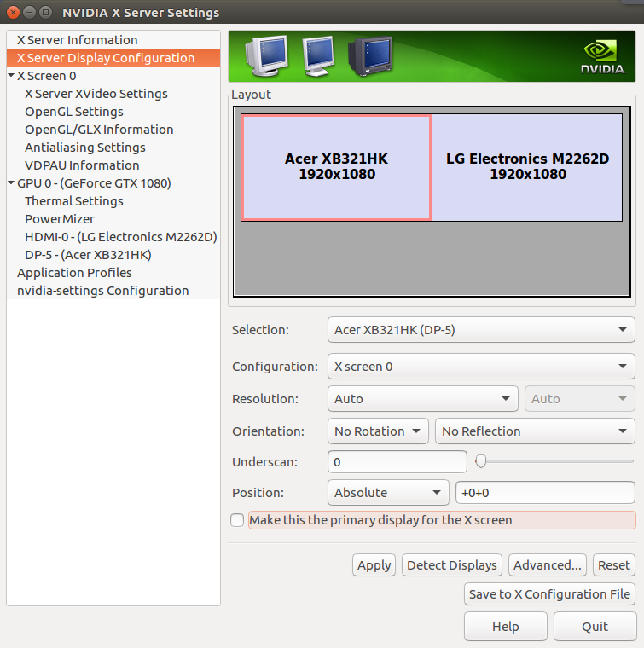This screenshot has width=644, height=648.
Task: Maximize the NVIDIA X Server Settings window
Action: 45,13
